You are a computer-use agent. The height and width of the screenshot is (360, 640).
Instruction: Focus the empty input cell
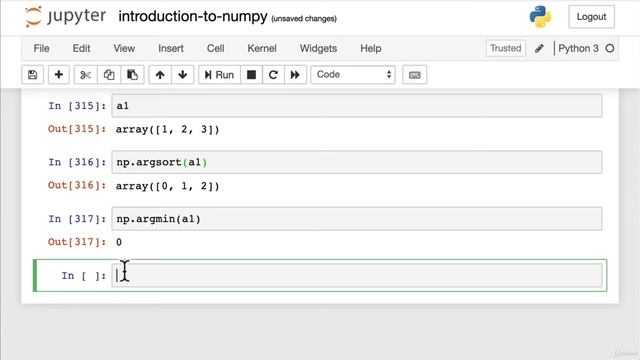point(357,276)
